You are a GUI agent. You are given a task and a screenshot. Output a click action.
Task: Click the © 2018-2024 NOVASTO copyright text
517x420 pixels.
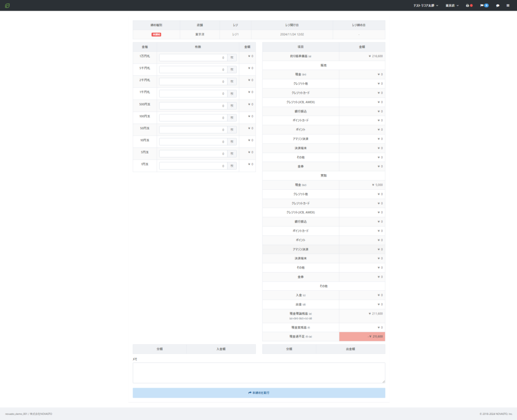coord(496,414)
